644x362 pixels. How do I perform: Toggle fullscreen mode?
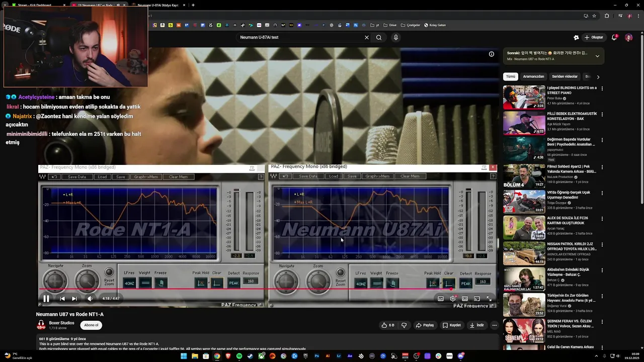coord(489,298)
